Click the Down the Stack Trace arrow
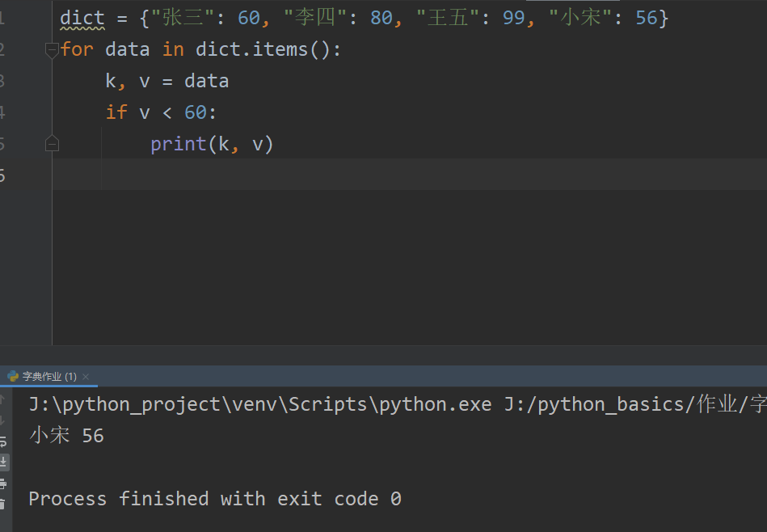Viewport: 767px width, 532px height. click(x=2, y=420)
